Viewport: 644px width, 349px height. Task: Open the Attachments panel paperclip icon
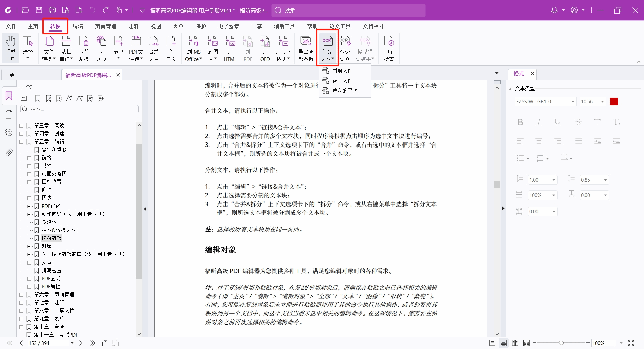[x=9, y=153]
